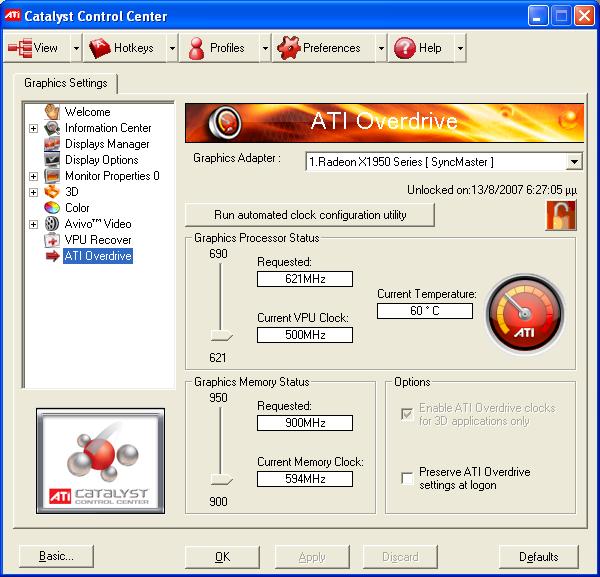Expand the 3D tree node

pyautogui.click(x=34, y=192)
